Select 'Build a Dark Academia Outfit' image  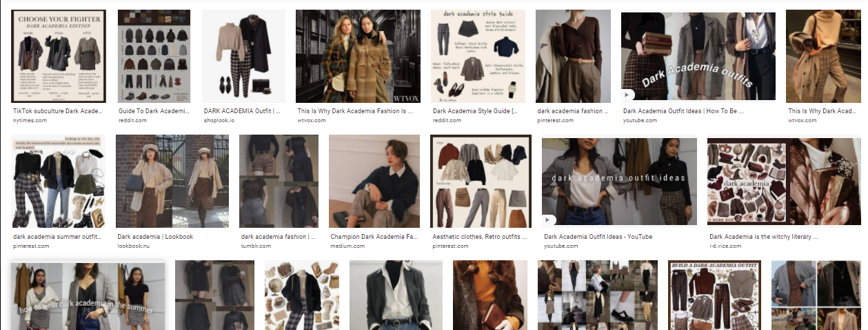[714, 295]
